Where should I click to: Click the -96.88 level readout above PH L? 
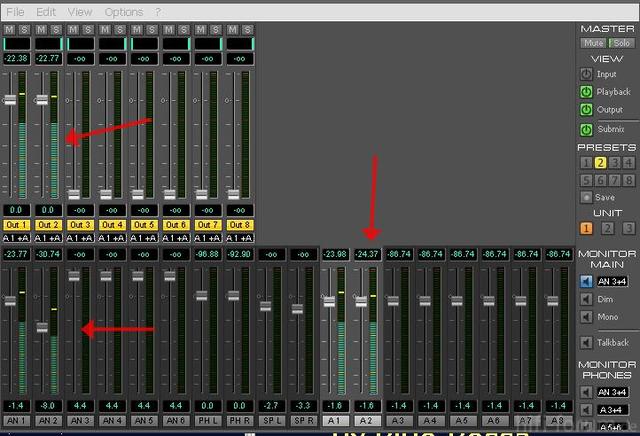[208, 254]
